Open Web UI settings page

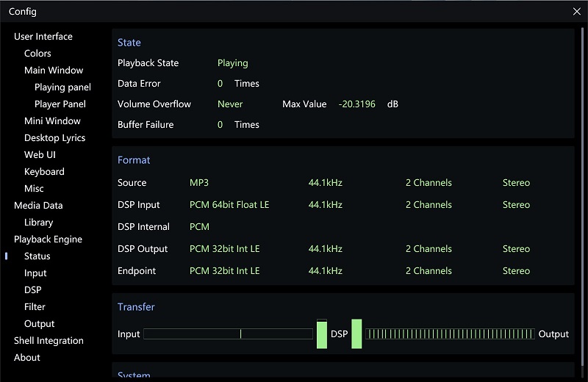pos(40,154)
